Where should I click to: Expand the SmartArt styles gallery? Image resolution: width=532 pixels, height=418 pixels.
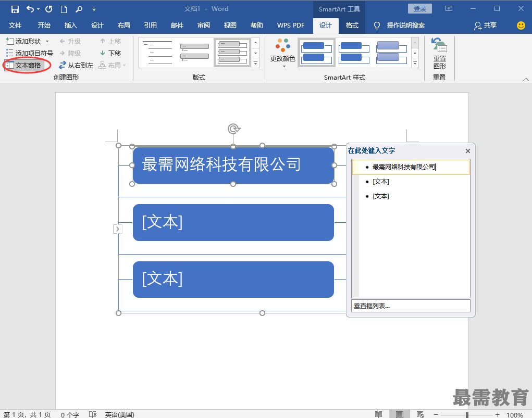[x=415, y=63]
